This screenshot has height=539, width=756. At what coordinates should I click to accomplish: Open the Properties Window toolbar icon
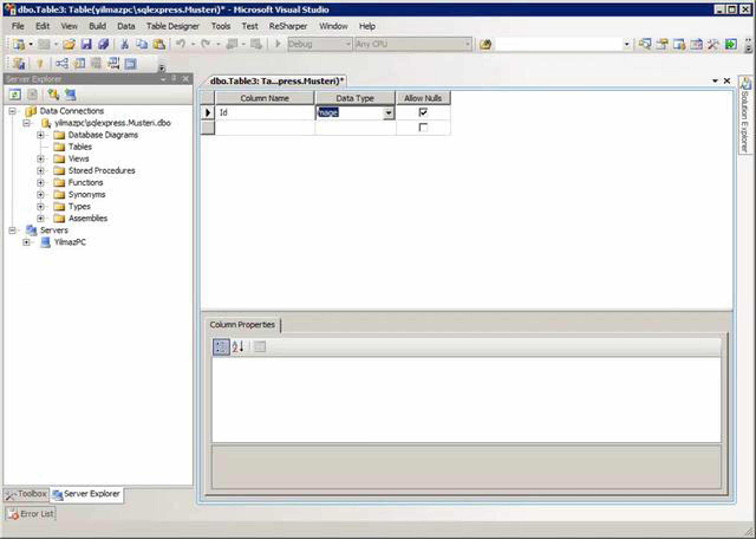tap(662, 44)
